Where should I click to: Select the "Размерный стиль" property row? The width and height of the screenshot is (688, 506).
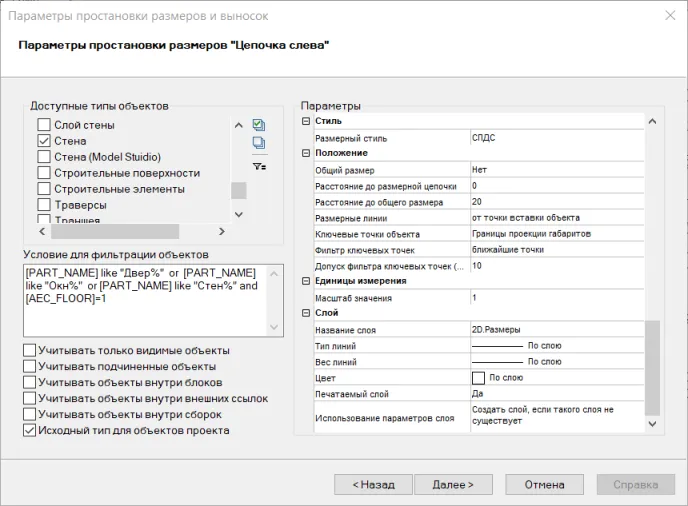390,138
